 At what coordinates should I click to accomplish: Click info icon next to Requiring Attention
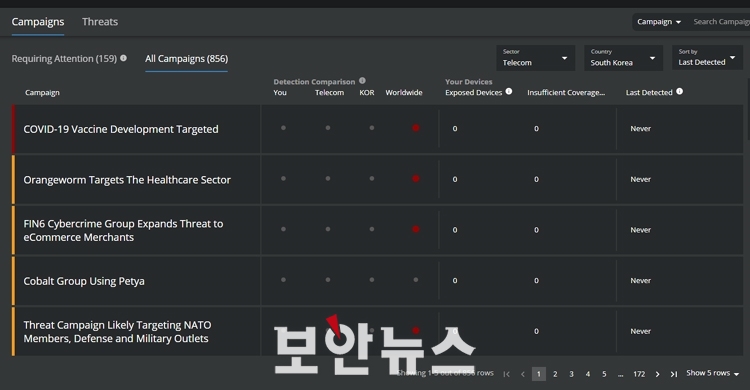tap(123, 58)
